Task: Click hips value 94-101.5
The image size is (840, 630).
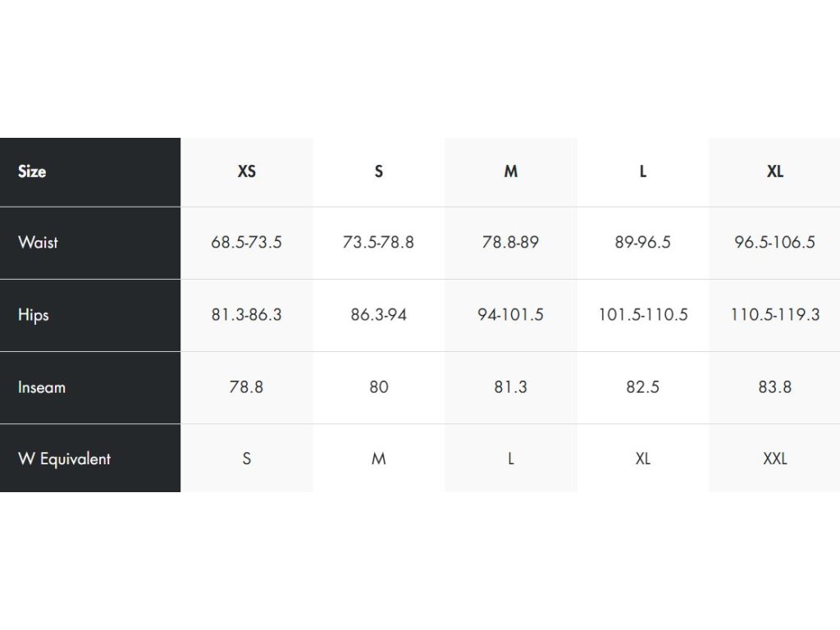Action: click(510, 315)
